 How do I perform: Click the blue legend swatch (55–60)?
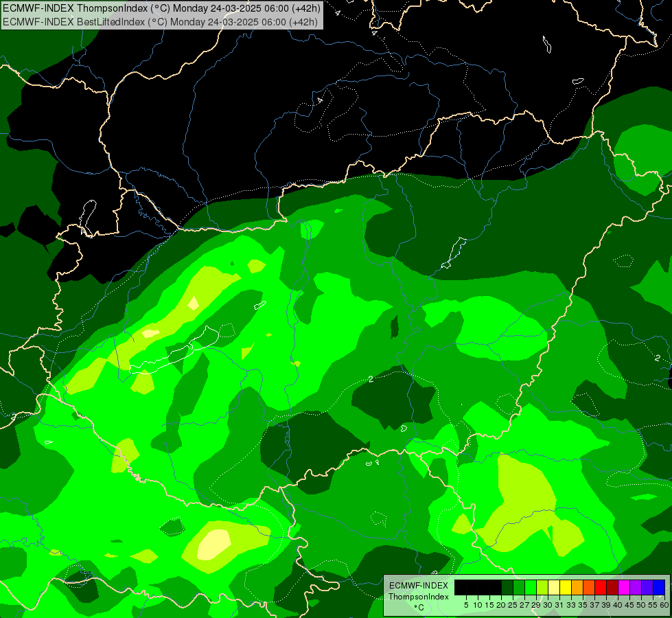click(659, 588)
